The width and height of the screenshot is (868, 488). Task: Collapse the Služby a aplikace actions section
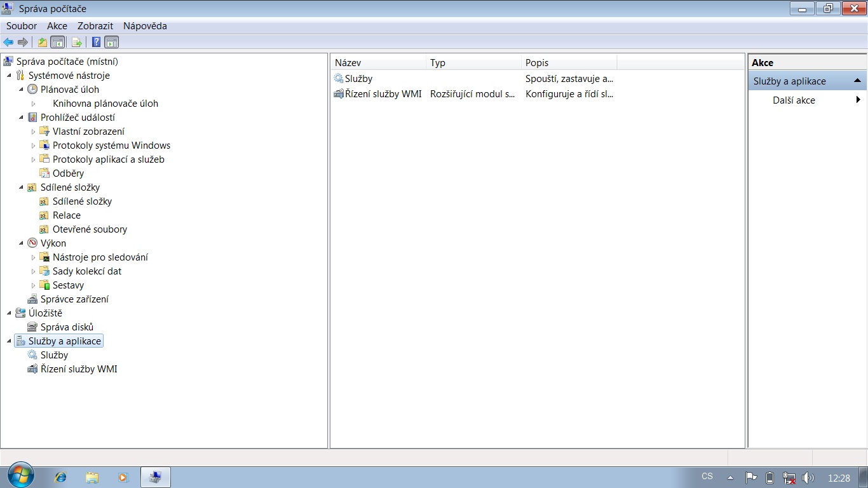(857, 81)
